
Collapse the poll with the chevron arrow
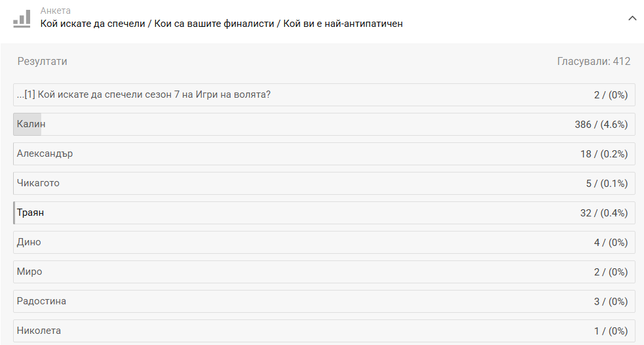(x=632, y=18)
